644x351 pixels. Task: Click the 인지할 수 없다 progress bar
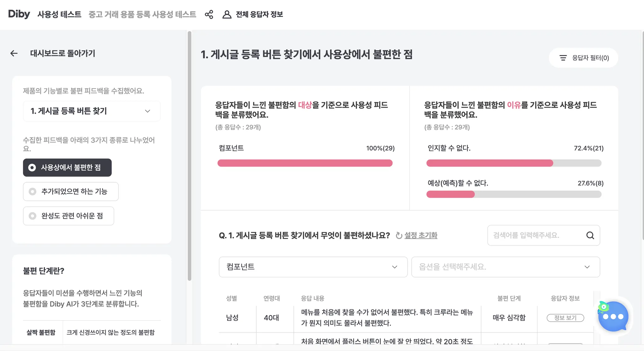[514, 163]
